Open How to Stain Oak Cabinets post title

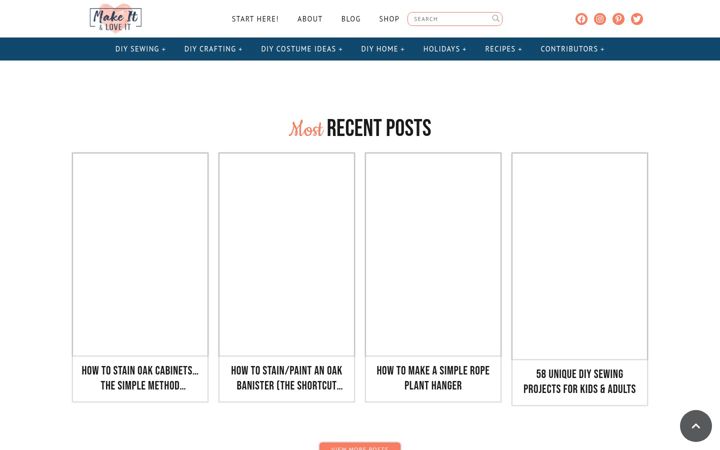point(140,378)
